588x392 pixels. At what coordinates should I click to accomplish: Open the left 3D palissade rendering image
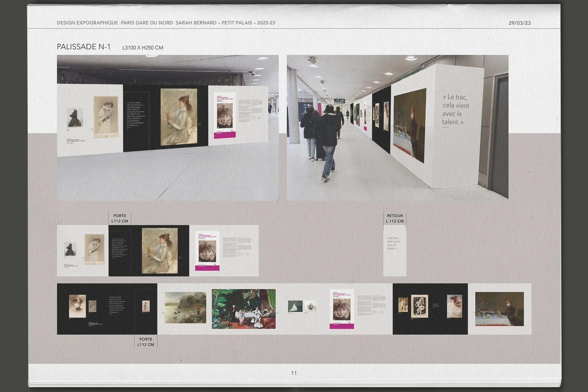tap(168, 128)
